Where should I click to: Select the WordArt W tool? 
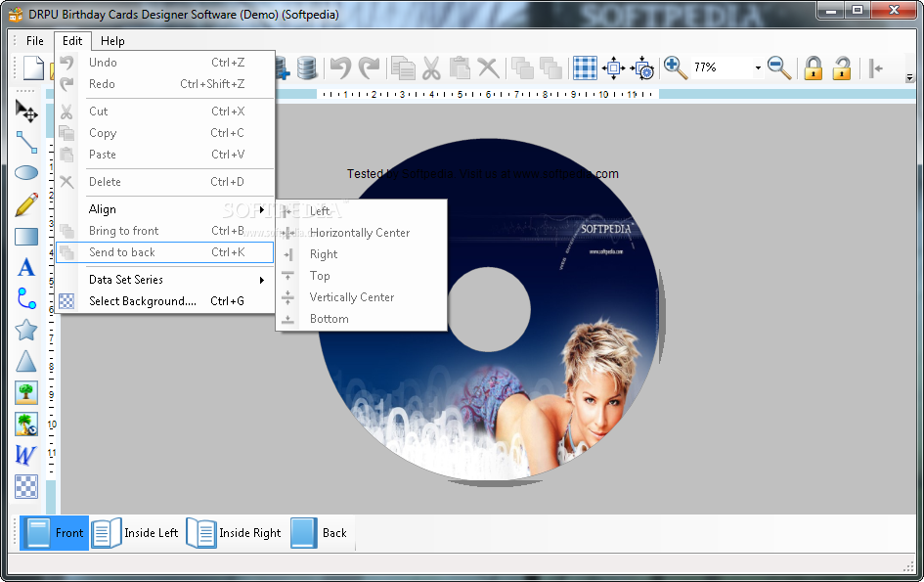pos(26,455)
